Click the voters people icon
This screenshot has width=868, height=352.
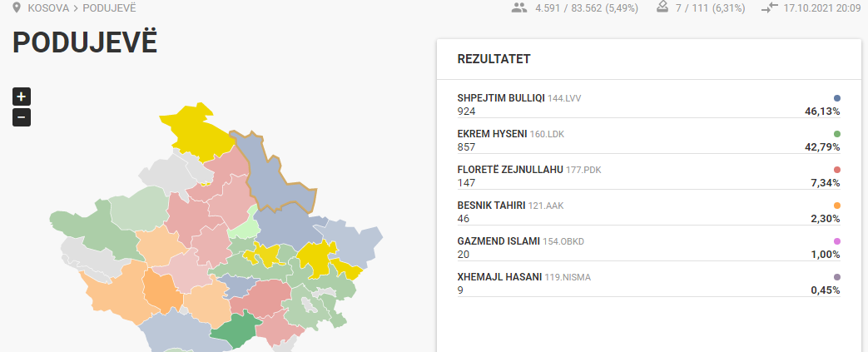[519, 7]
